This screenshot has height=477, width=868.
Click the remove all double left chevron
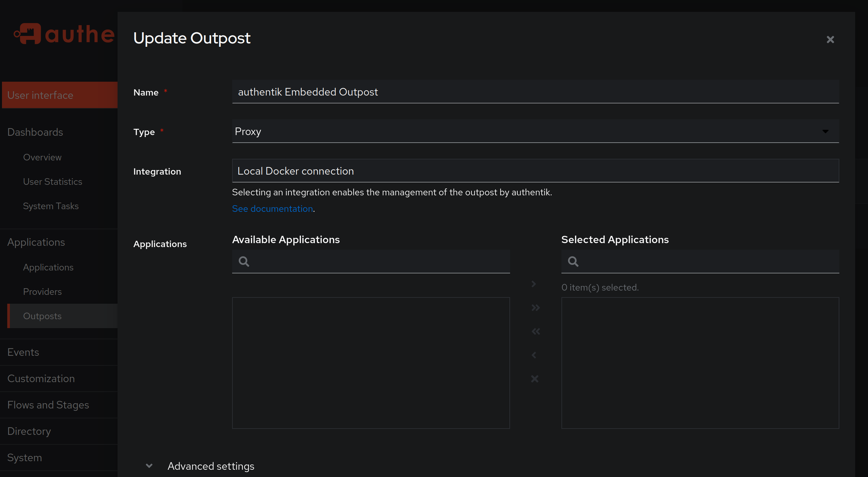(535, 331)
